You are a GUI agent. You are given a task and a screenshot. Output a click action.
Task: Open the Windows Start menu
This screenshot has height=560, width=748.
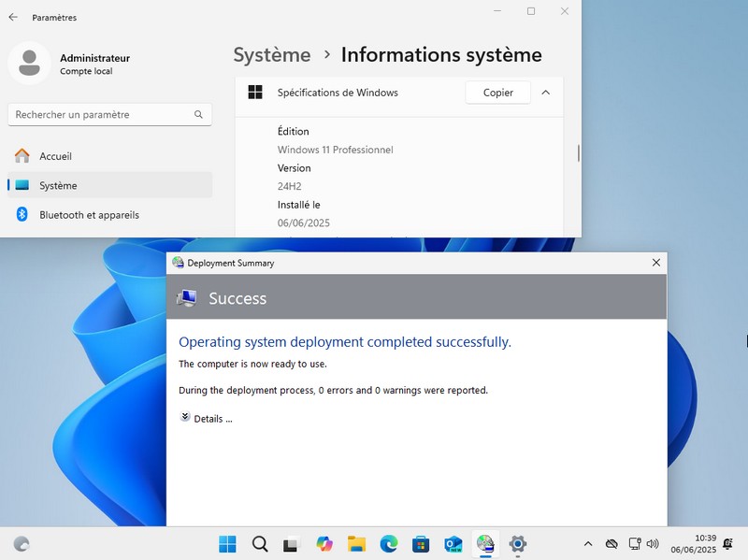227,543
